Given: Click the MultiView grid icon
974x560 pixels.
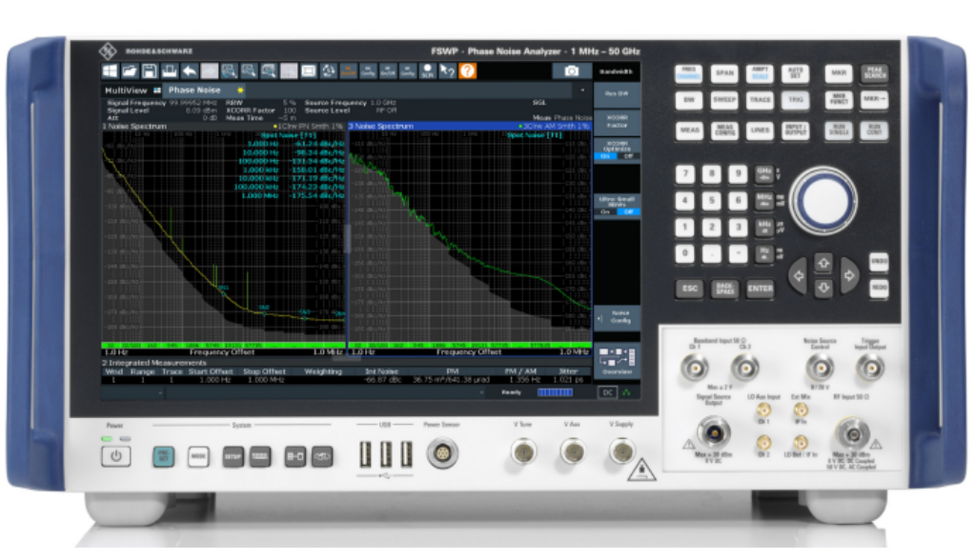Looking at the screenshot, I should pos(157,90).
